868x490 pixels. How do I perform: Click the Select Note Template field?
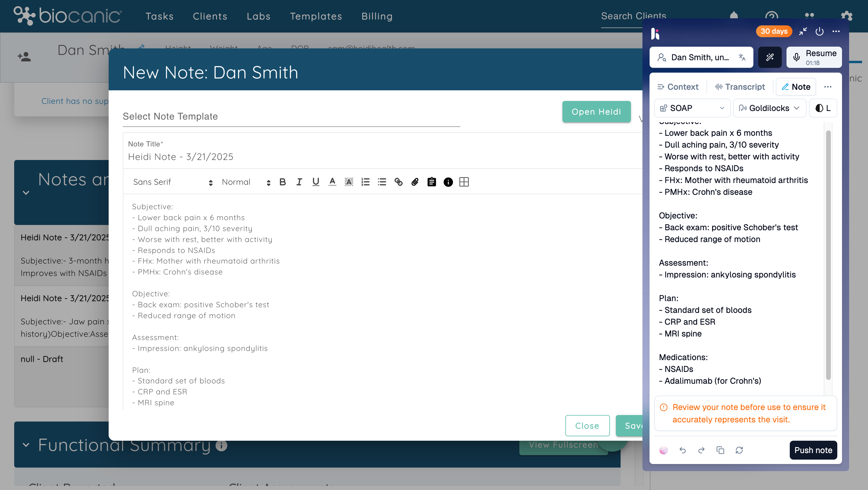tap(291, 117)
